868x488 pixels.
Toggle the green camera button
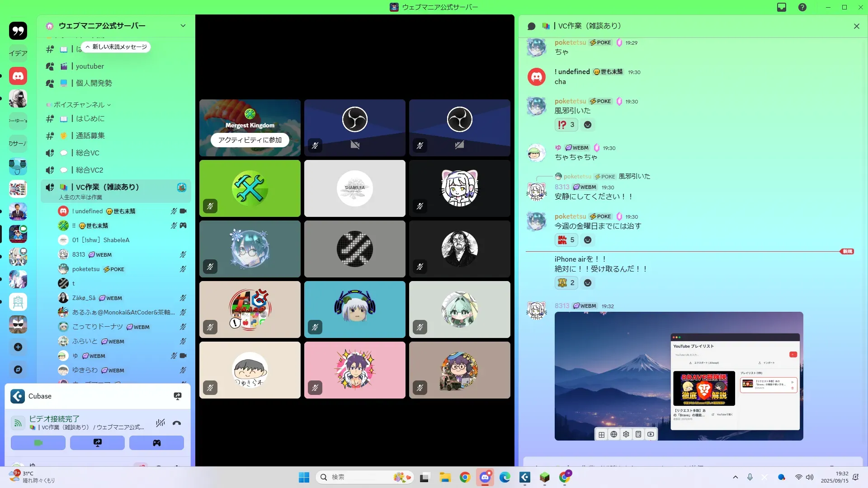click(x=38, y=443)
